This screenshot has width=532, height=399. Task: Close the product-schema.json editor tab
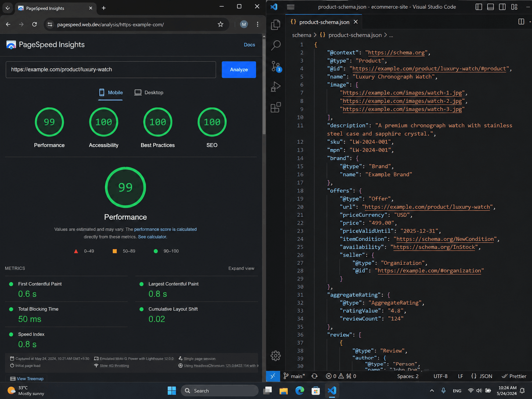tap(356, 22)
